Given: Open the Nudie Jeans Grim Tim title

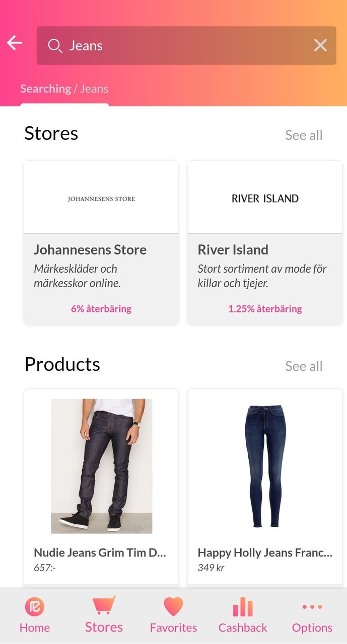Looking at the screenshot, I should [100, 553].
